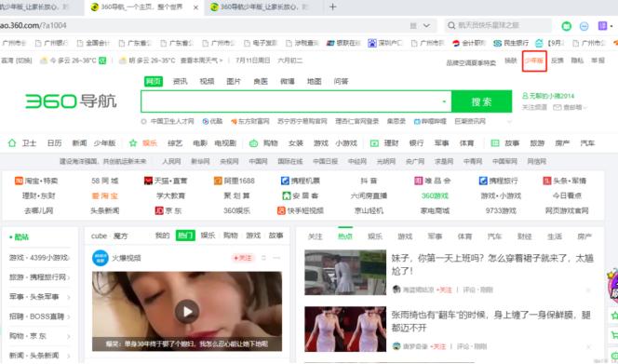Image resolution: width=618 pixels, height=364 pixels.
Task: Open the address bar dropdown chevron
Action: 426,26
